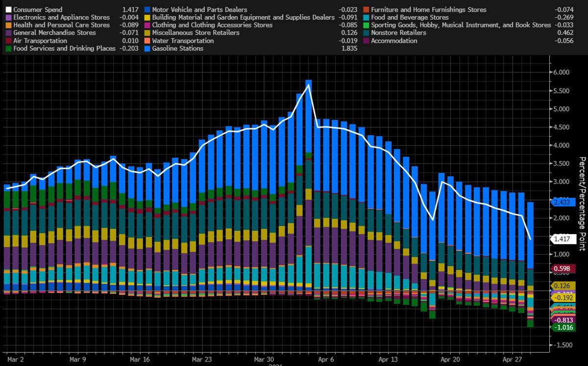This screenshot has width=588, height=366.
Task: Click the Apr 6 date label
Action: [325, 359]
